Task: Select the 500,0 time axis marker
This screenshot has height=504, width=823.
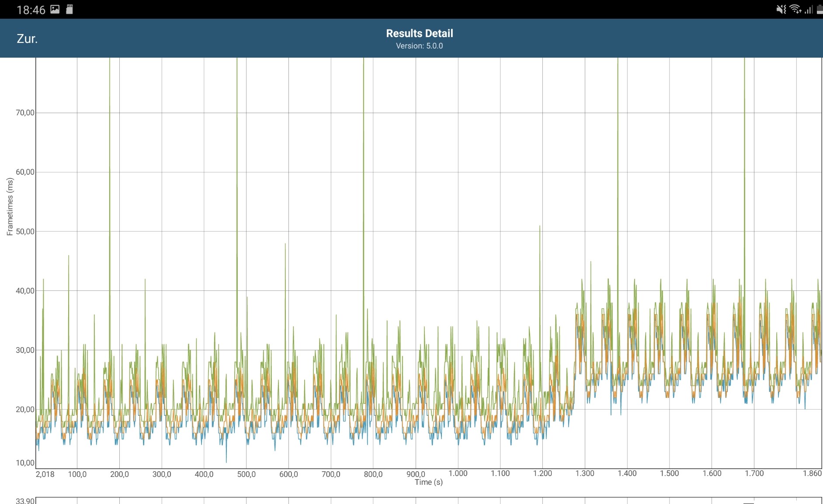Action: (246, 474)
